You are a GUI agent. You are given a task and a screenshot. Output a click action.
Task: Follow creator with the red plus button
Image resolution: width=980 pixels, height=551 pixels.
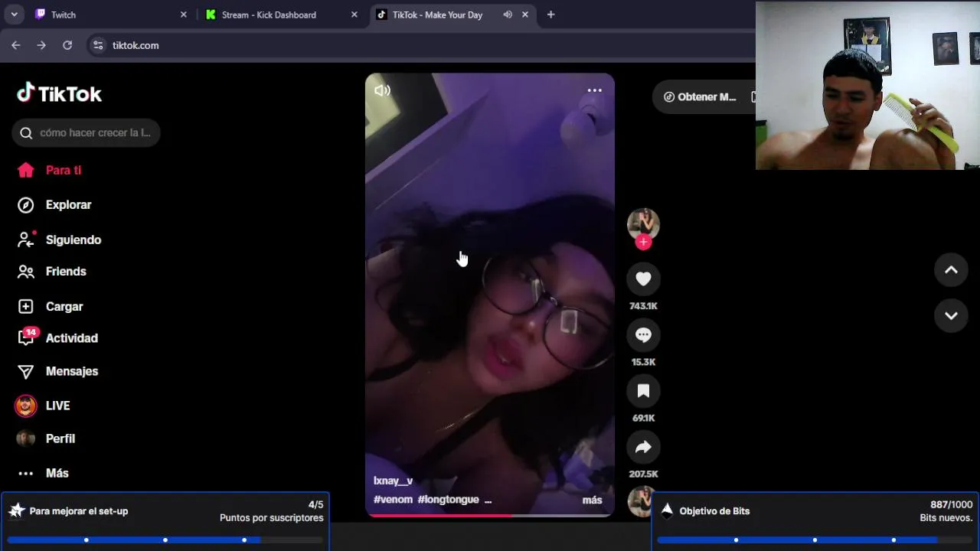[x=643, y=242]
